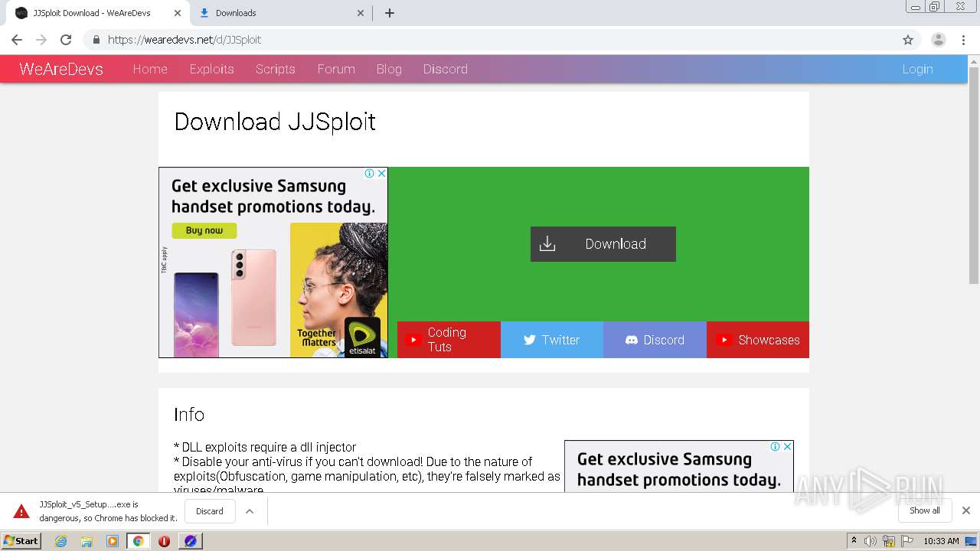Click Buy now in Samsung ad
980x551 pixels.
[x=204, y=230]
